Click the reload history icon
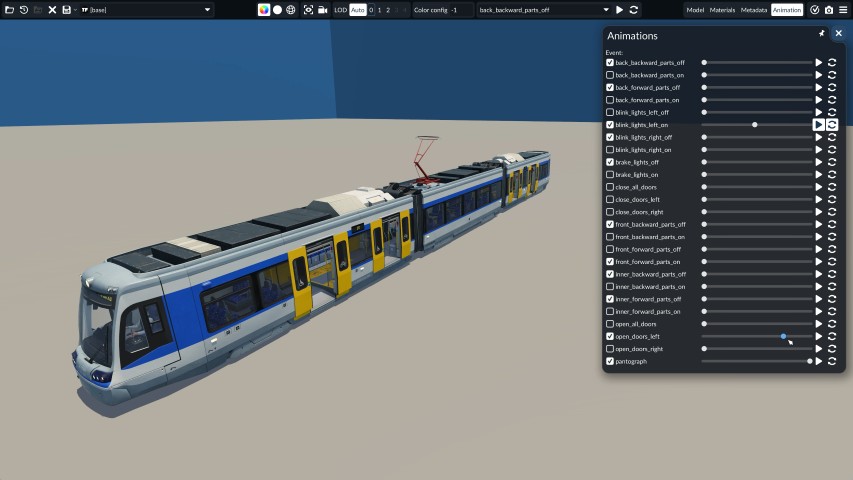 tap(24, 10)
